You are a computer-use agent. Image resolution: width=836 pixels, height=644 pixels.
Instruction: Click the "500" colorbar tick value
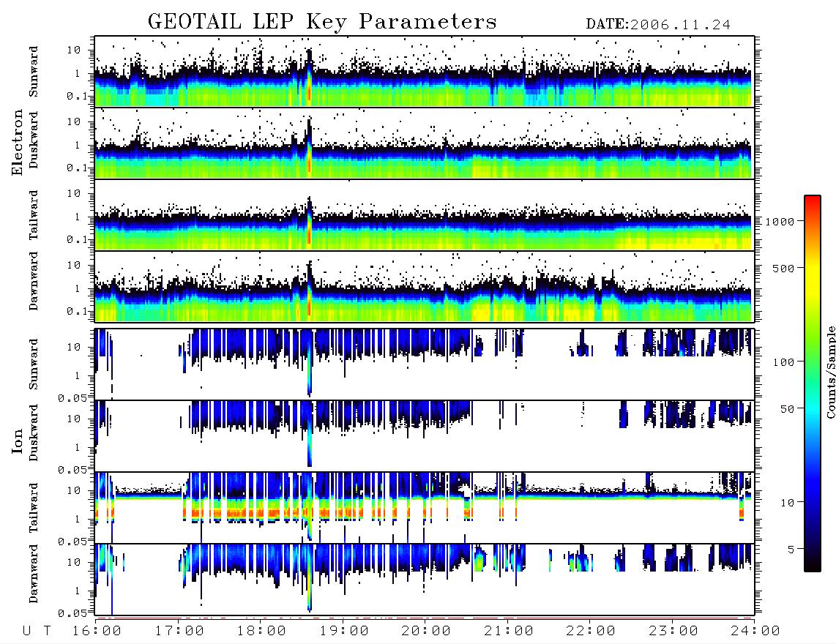pyautogui.click(x=783, y=268)
